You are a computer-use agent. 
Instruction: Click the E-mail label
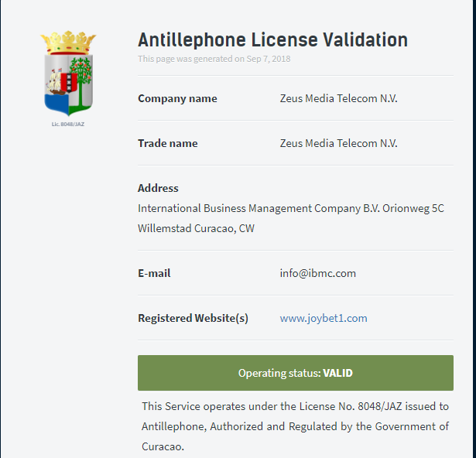154,273
